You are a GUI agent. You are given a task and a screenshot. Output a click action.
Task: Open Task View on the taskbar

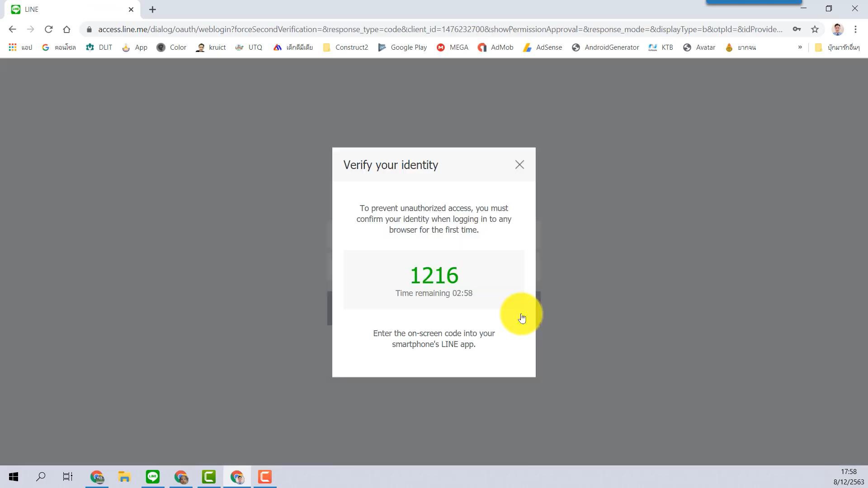point(68,477)
